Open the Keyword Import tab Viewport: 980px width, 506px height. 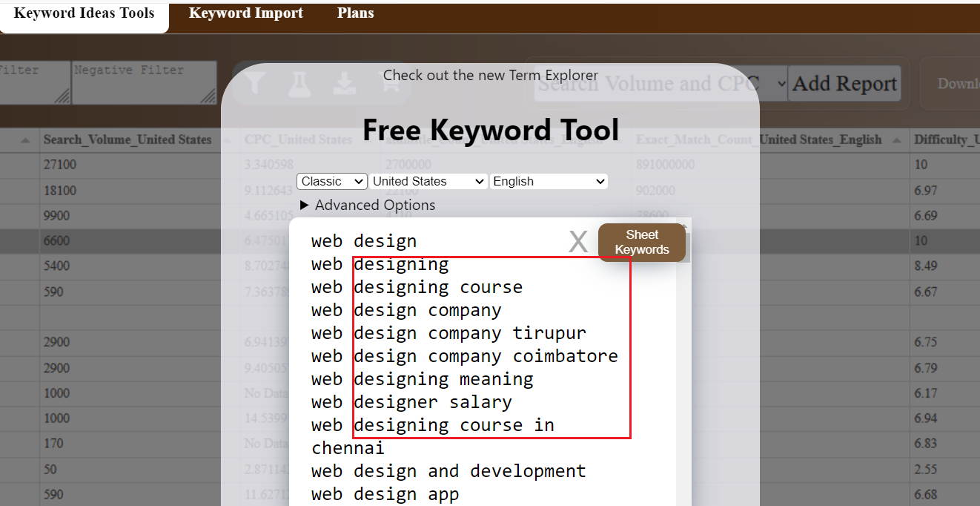click(x=245, y=13)
